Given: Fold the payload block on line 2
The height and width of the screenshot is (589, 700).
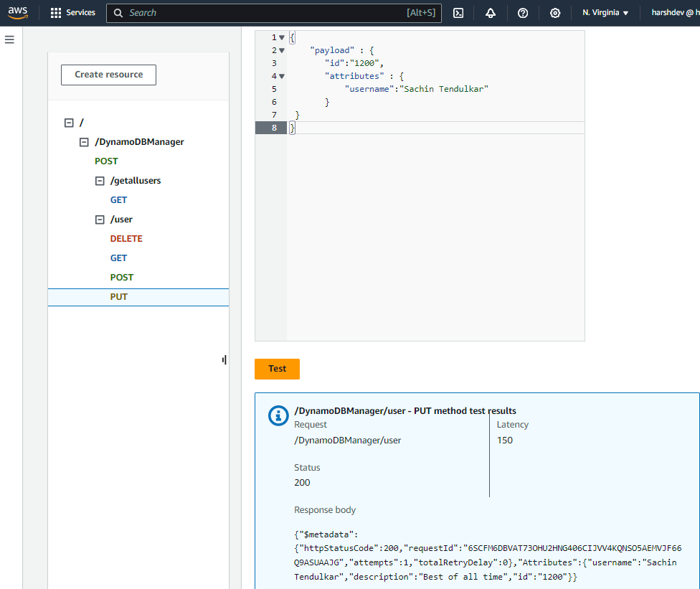Looking at the screenshot, I should click(x=282, y=50).
